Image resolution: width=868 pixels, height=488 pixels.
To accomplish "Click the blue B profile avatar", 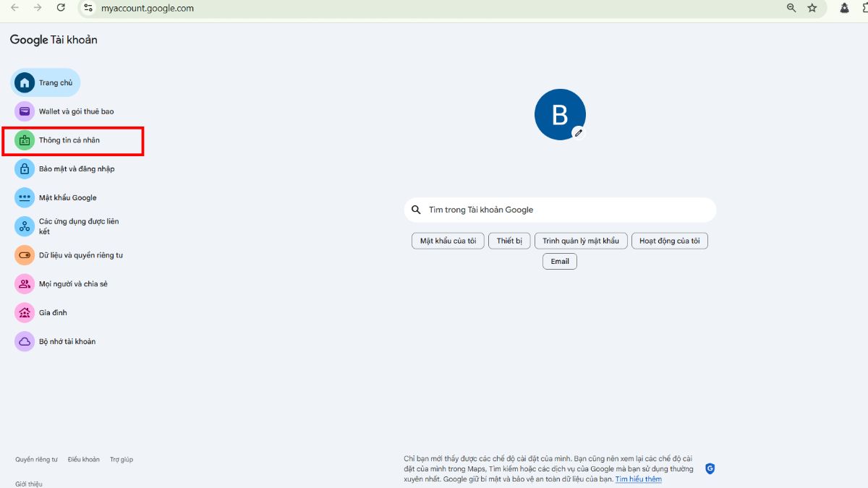I will (560, 114).
